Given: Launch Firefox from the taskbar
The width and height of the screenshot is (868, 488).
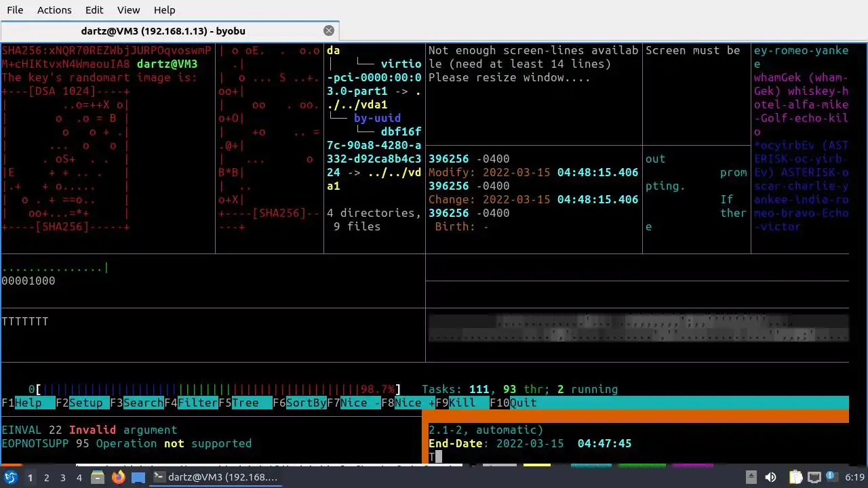Looking at the screenshot, I should (x=118, y=477).
